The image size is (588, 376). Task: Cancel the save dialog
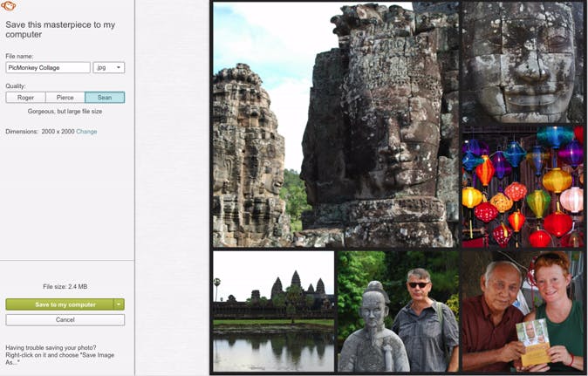coord(65,320)
